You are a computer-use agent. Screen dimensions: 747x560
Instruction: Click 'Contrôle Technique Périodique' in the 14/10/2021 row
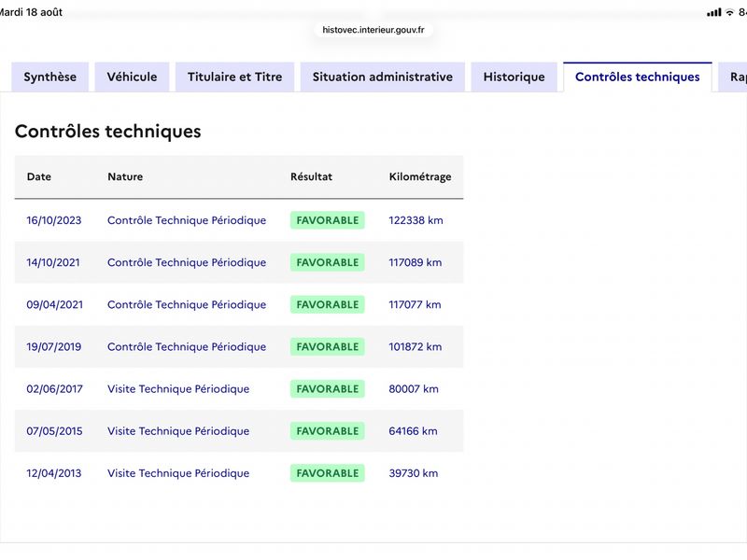coord(187,262)
